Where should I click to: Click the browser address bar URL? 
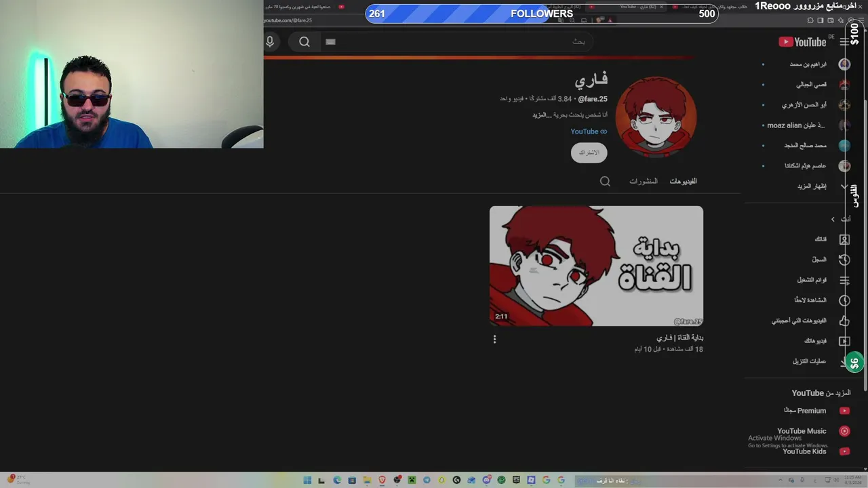(x=288, y=20)
